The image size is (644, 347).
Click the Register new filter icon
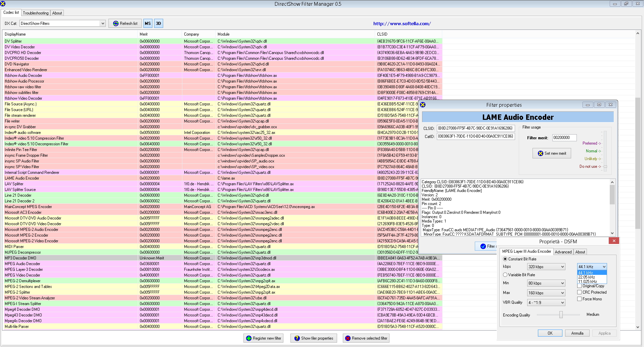[x=249, y=338]
